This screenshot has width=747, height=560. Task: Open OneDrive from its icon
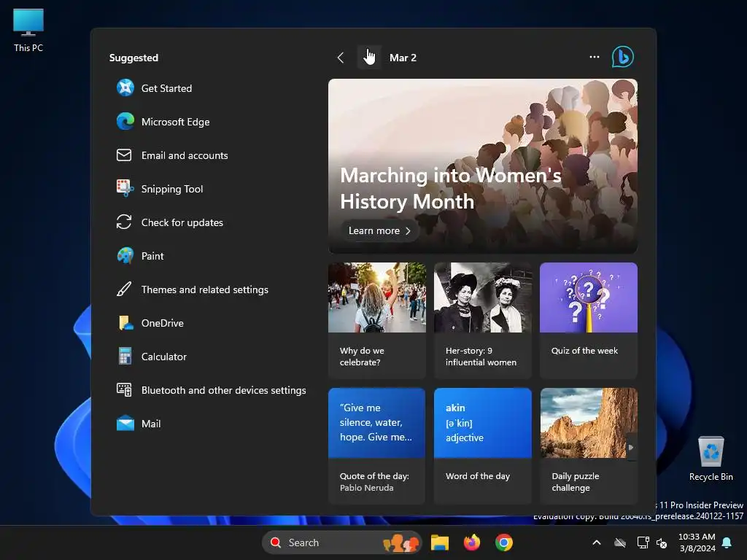click(125, 323)
